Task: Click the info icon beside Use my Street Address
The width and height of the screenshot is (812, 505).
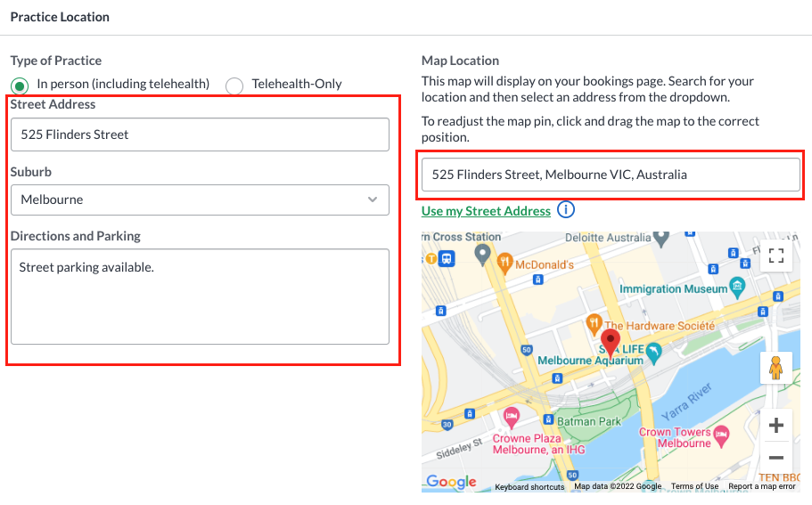Action: 566,210
